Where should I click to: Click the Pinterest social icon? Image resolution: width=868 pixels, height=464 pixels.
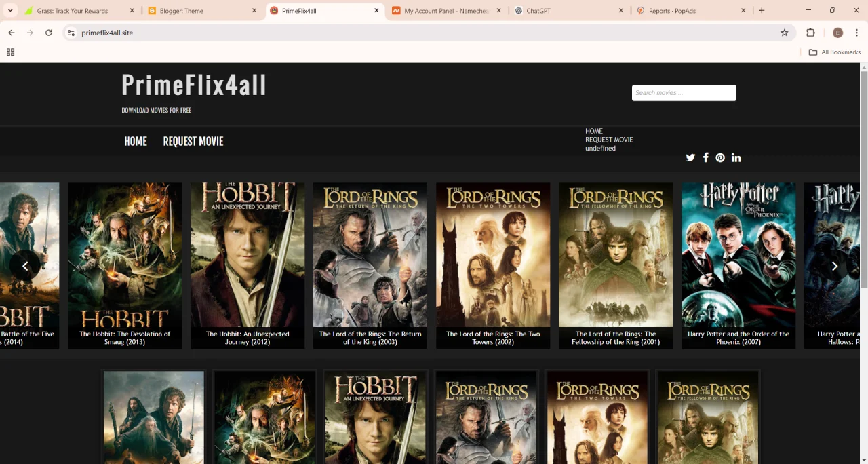(720, 158)
